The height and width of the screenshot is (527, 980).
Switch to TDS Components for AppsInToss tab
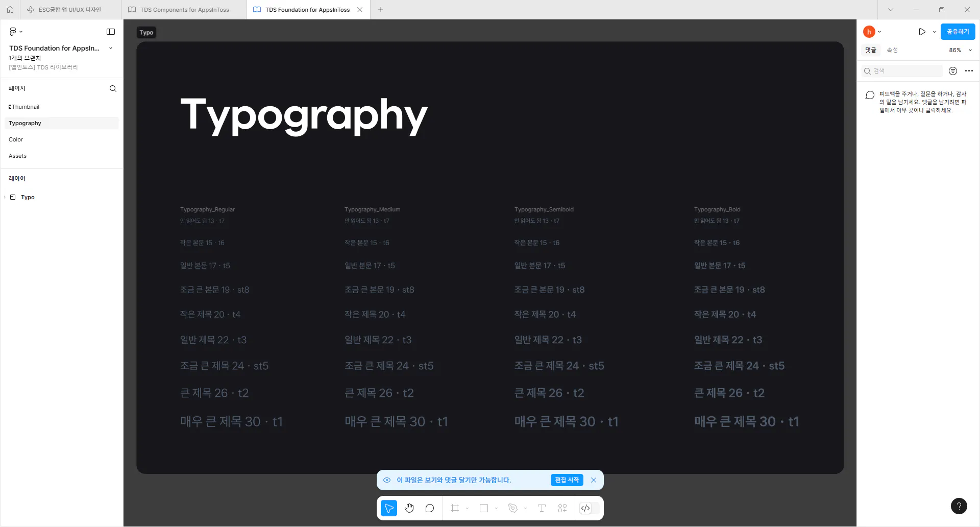click(185, 10)
